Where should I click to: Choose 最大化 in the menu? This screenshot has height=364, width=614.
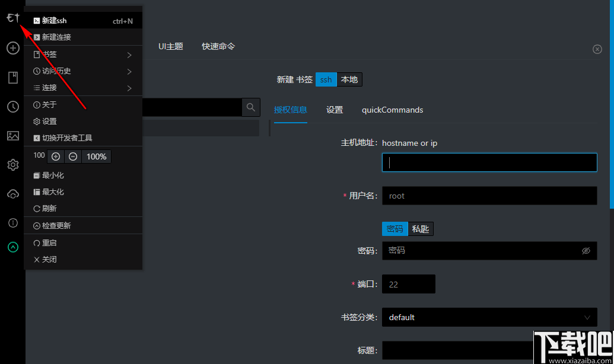coord(83,192)
